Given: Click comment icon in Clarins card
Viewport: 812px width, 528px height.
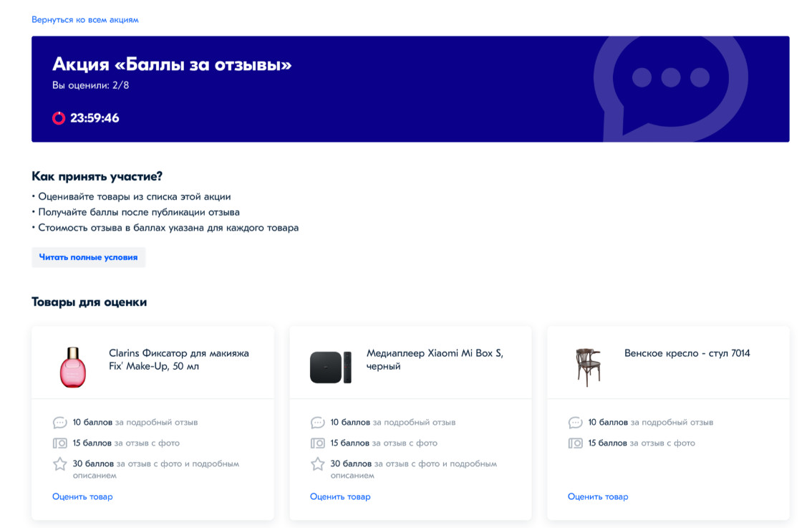Looking at the screenshot, I should (60, 423).
